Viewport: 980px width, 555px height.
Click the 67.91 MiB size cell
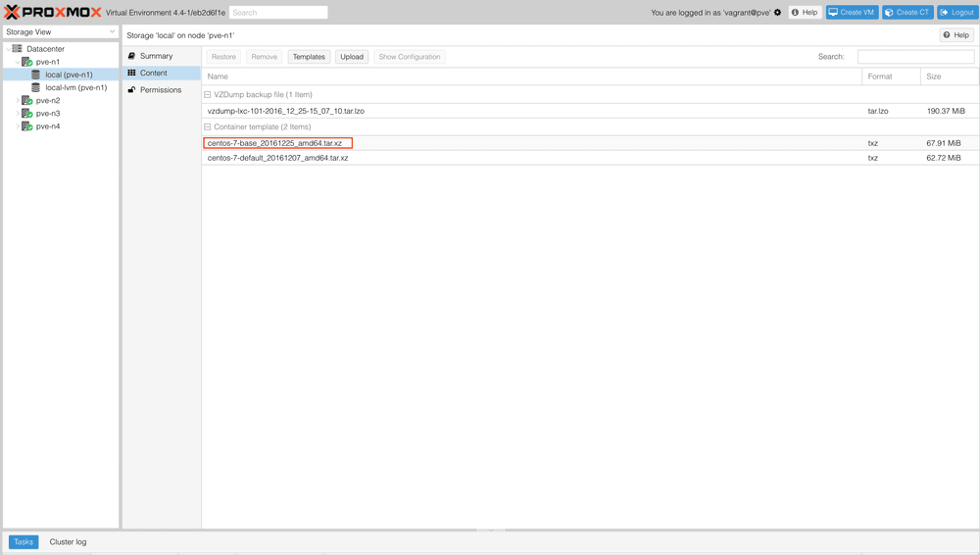tap(943, 143)
